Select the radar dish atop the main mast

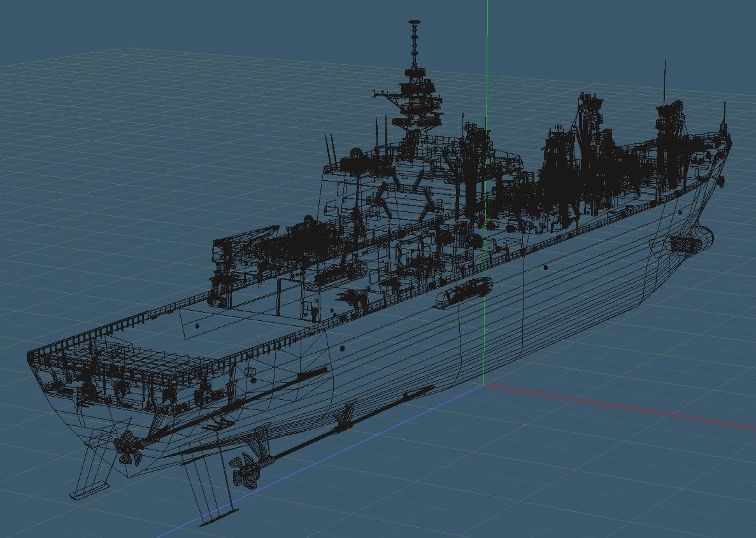tap(414, 22)
